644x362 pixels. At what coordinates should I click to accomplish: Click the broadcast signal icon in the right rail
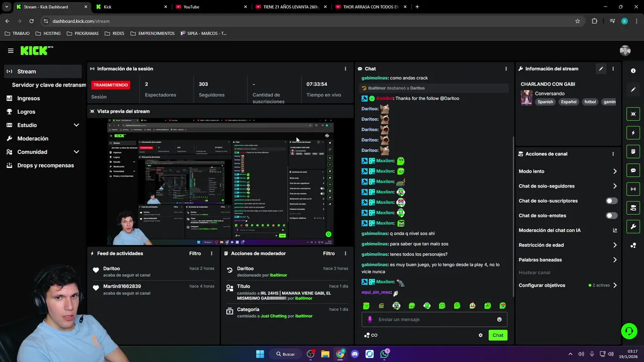point(633,189)
